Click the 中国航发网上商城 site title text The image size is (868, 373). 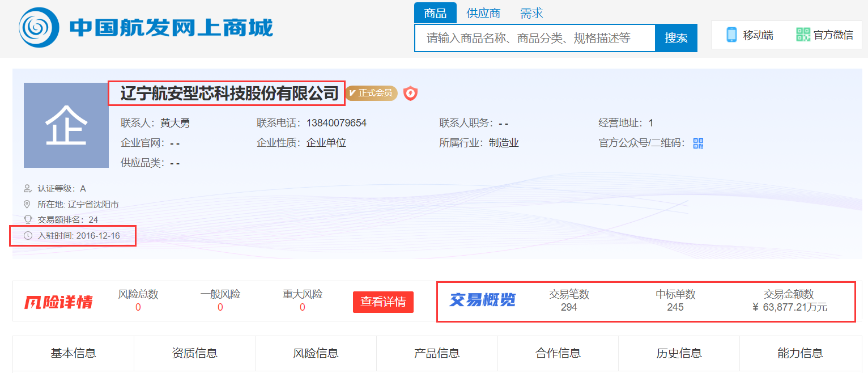[171, 27]
